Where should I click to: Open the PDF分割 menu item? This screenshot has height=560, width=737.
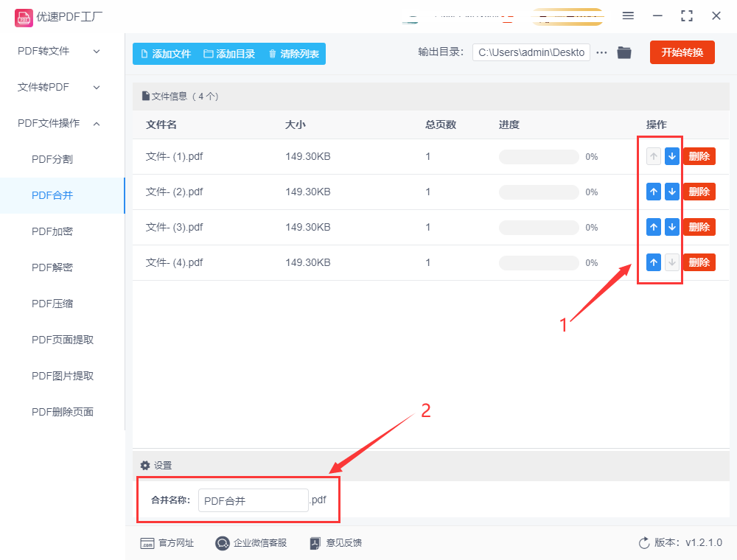click(52, 159)
